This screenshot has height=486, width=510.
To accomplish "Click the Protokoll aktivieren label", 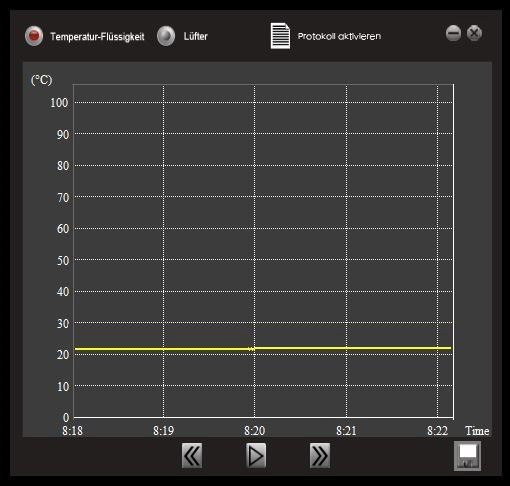I will (x=339, y=36).
